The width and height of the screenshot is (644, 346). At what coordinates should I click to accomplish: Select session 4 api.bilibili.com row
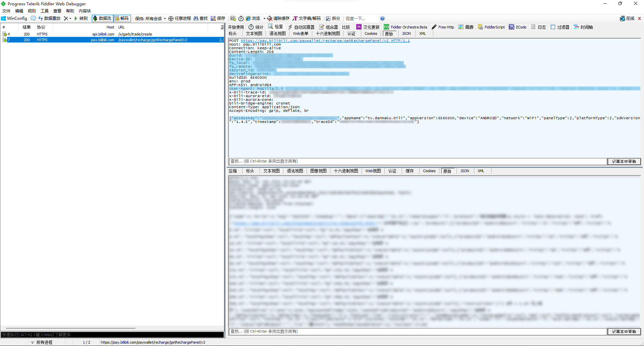[x=112, y=34]
